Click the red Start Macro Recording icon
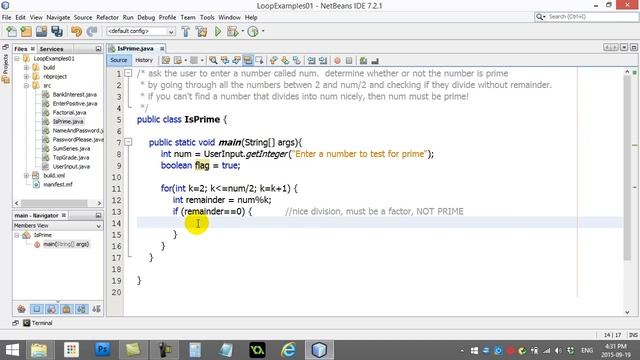The width and height of the screenshot is (640, 360). pyautogui.click(x=337, y=60)
